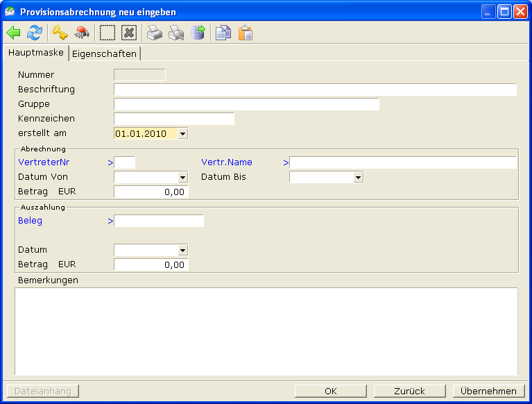Open the Datum Von date dropdown
532x404 pixels.
pyautogui.click(x=182, y=177)
